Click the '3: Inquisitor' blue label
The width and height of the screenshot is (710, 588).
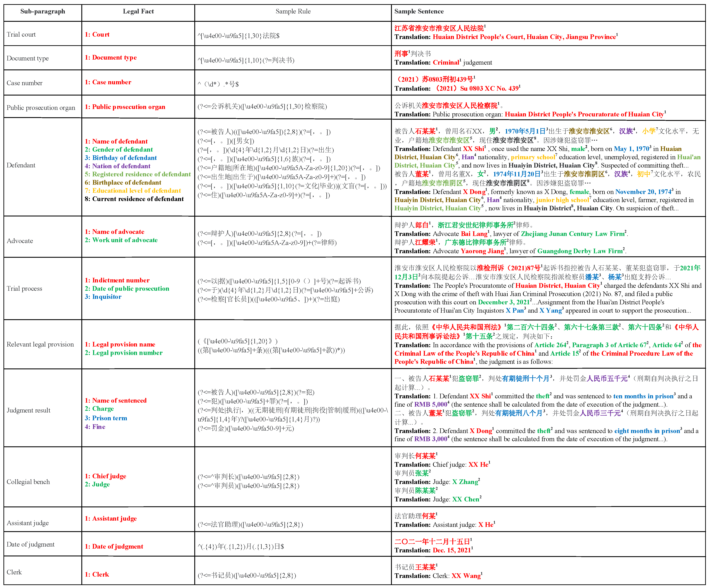pyautogui.click(x=103, y=297)
